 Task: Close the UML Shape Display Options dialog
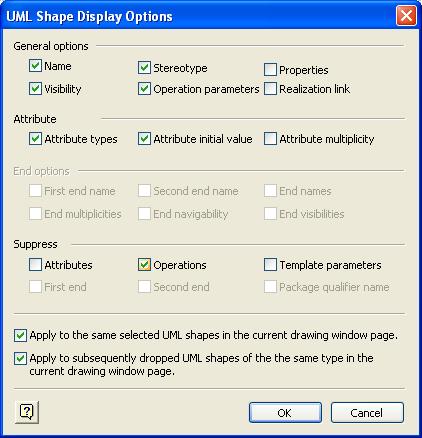pyautogui.click(x=406, y=16)
